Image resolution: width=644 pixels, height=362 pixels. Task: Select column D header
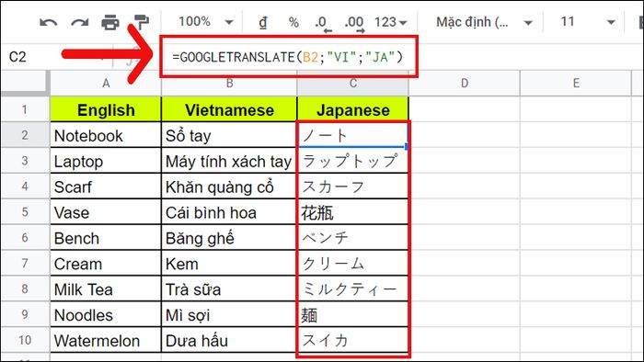pos(465,84)
